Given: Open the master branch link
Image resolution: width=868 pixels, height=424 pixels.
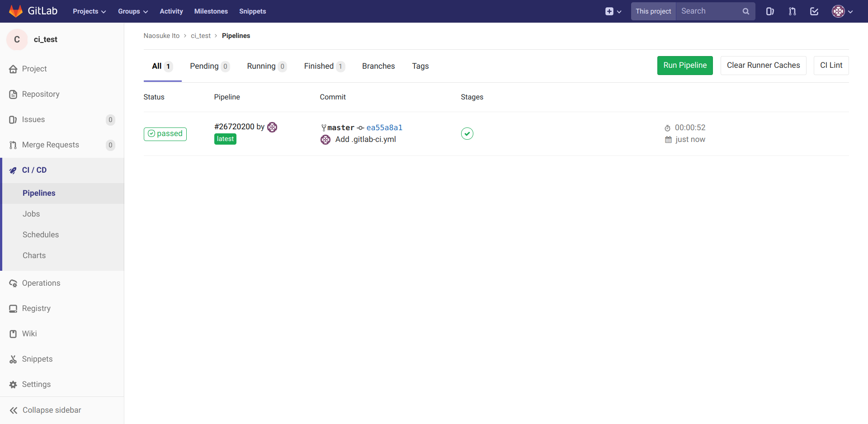Looking at the screenshot, I should (x=341, y=128).
